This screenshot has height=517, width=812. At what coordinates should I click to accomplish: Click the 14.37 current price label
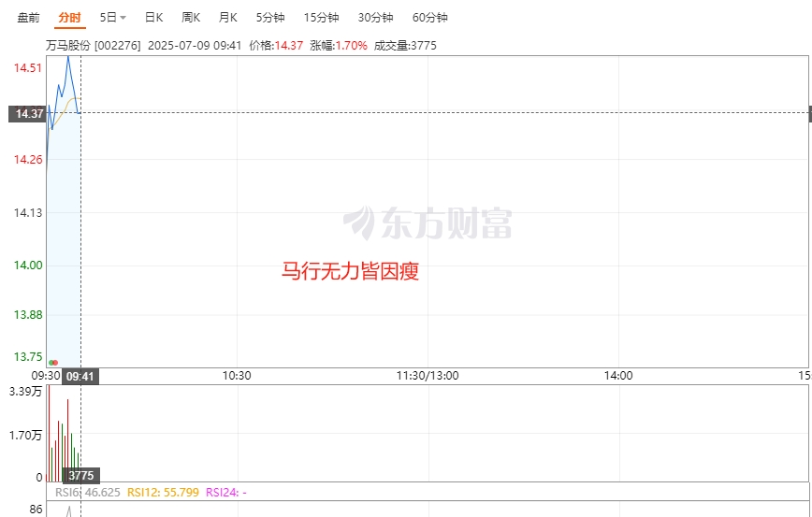coord(27,114)
